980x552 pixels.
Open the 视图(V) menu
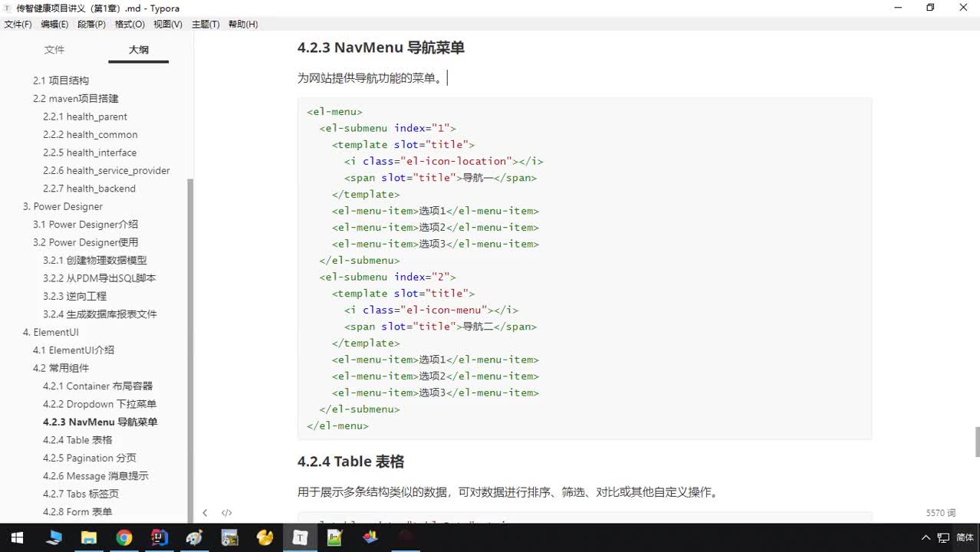[168, 25]
